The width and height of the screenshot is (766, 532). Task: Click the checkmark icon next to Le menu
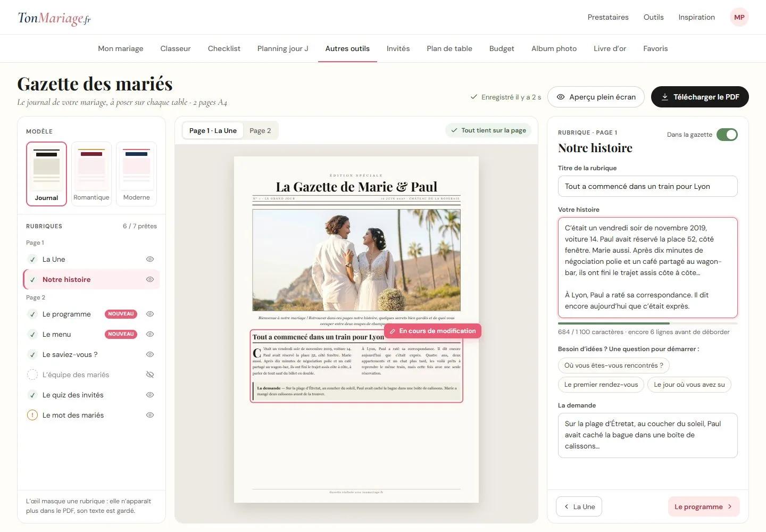pos(32,334)
